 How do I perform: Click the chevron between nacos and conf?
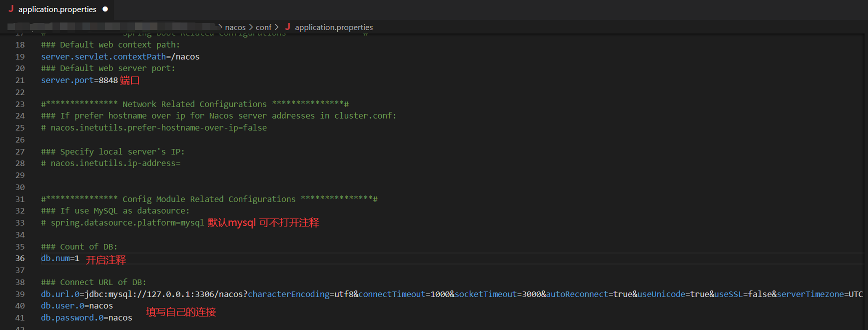click(x=251, y=27)
